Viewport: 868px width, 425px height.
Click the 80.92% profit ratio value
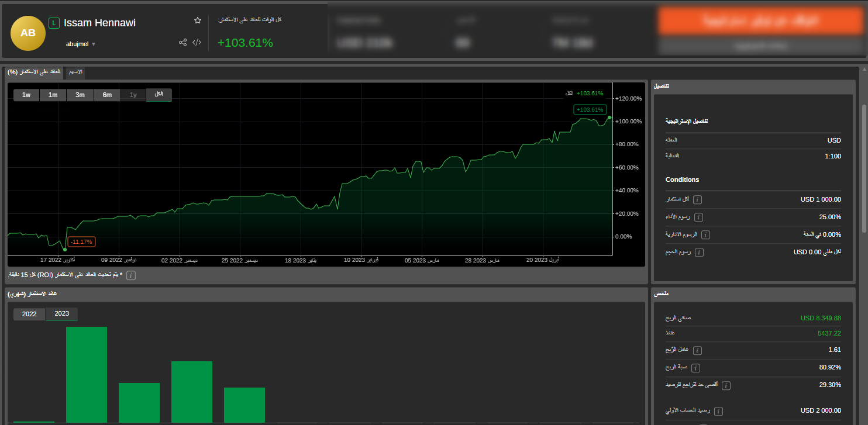830,368
